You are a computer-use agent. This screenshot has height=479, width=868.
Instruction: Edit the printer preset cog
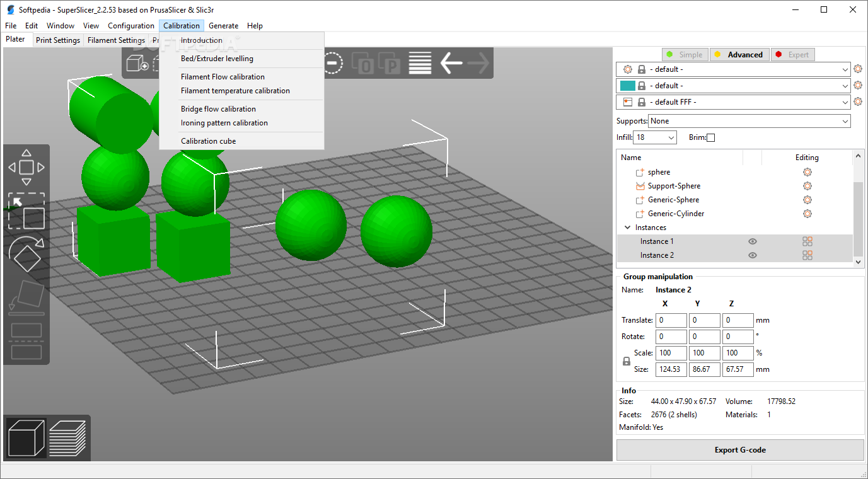pos(858,102)
